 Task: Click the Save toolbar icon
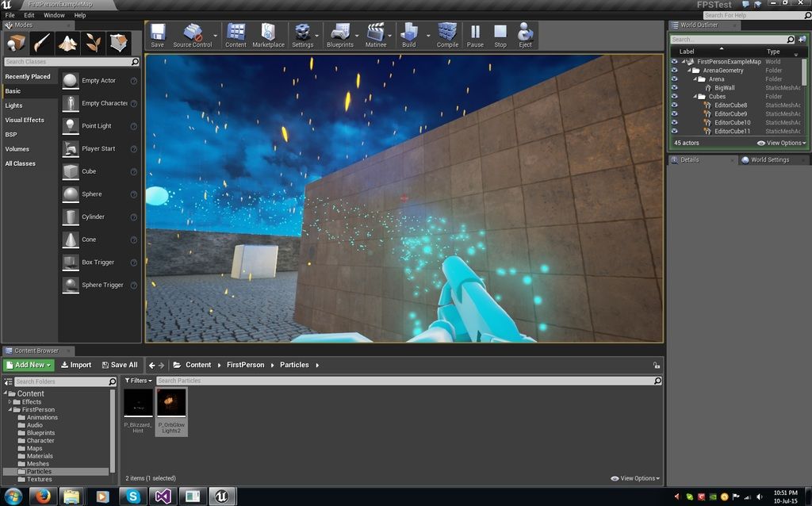point(157,35)
